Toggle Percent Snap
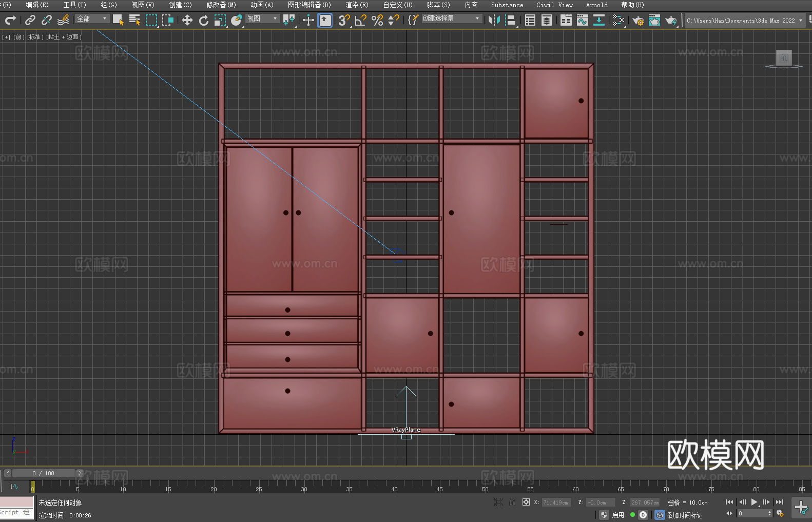This screenshot has height=522, width=812. point(377,20)
